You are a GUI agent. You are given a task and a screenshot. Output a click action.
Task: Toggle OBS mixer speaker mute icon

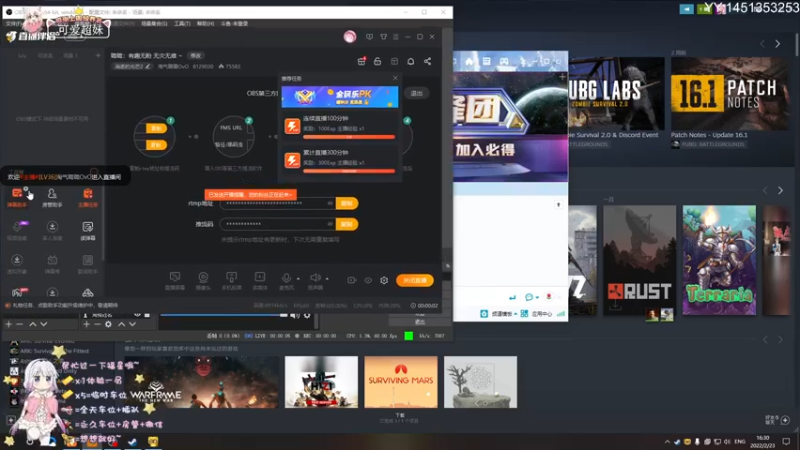(295, 316)
